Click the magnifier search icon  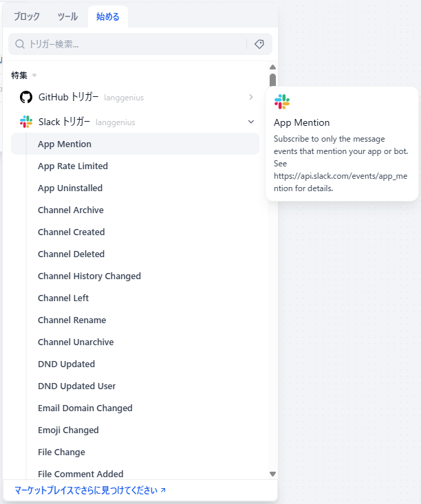20,44
